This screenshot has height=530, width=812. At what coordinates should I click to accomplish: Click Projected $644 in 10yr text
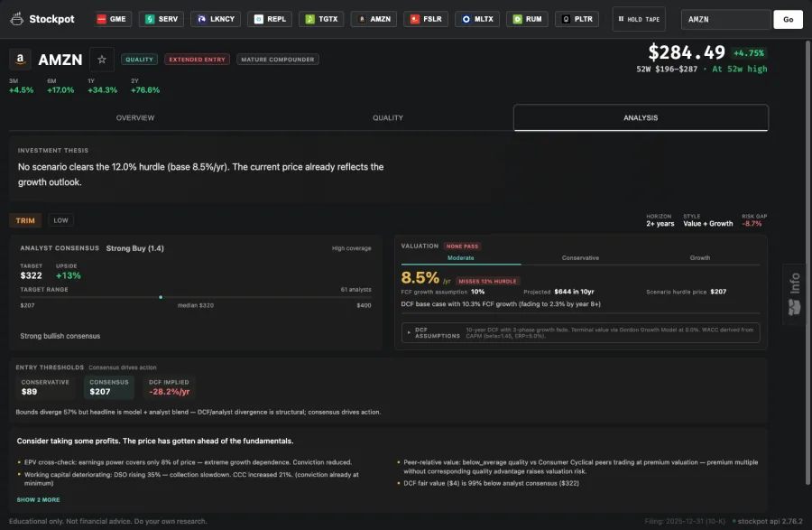(558, 292)
